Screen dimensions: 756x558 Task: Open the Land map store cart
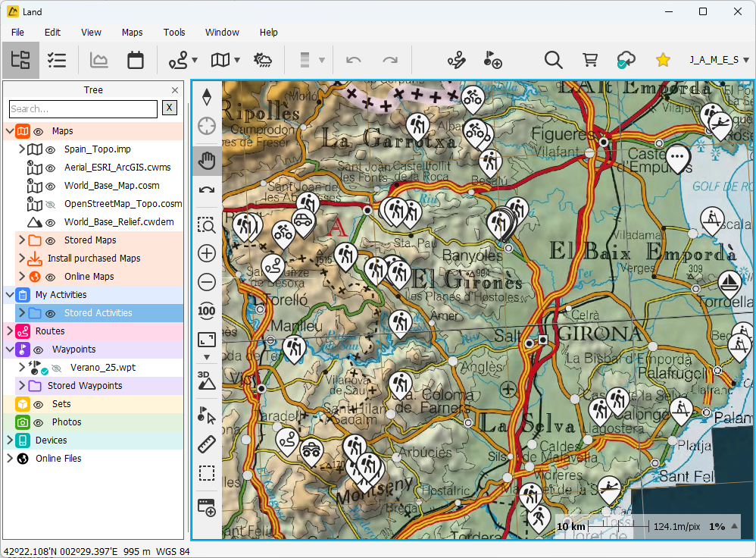590,60
